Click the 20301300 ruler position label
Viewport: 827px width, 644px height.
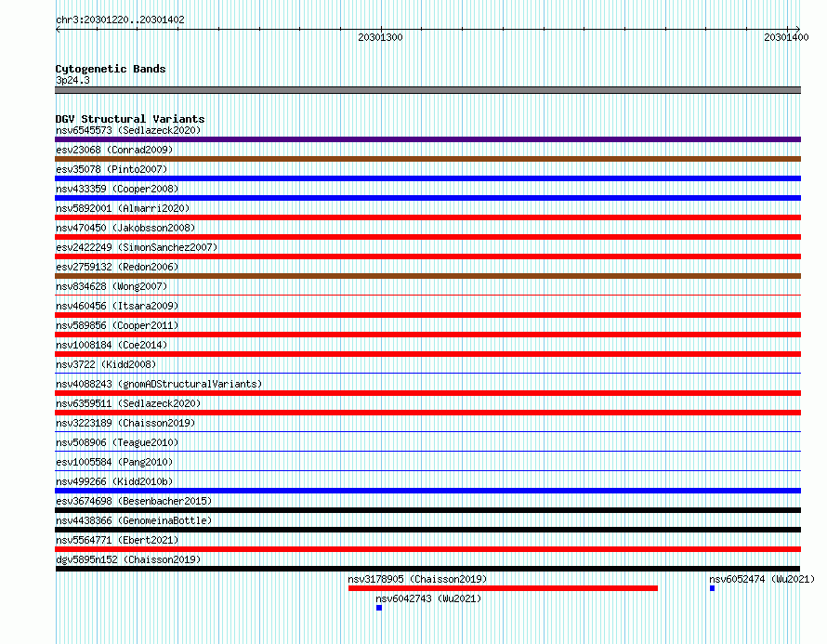pos(380,37)
